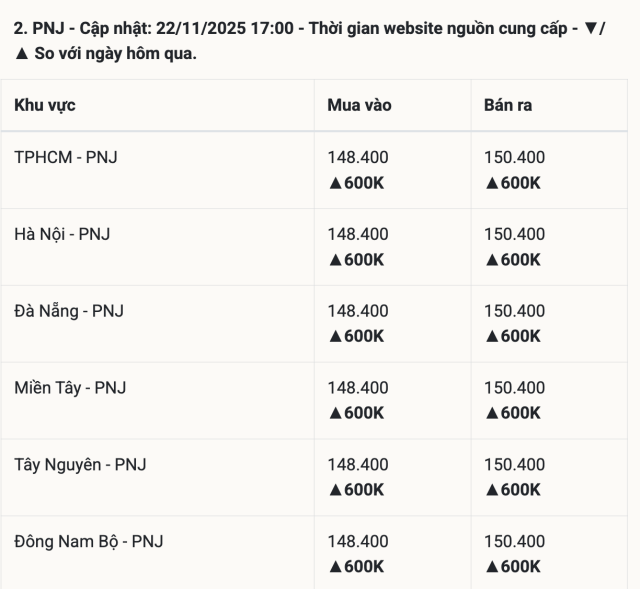Click the Đông Nam Bộ - PNJ row label
The width and height of the screenshot is (640, 589).
(89, 542)
